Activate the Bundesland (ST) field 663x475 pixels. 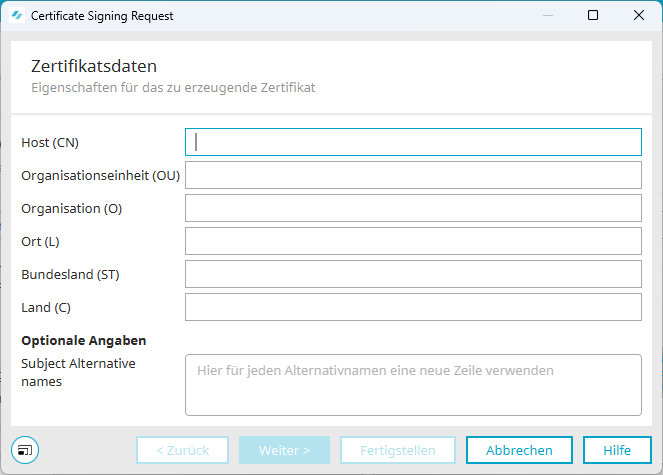coord(413,274)
